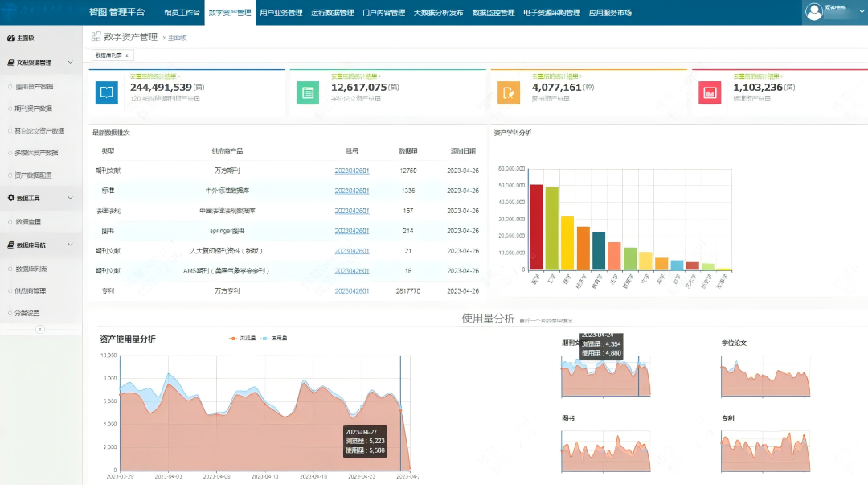
Task: Click the 添加日期 column header
Action: click(463, 150)
